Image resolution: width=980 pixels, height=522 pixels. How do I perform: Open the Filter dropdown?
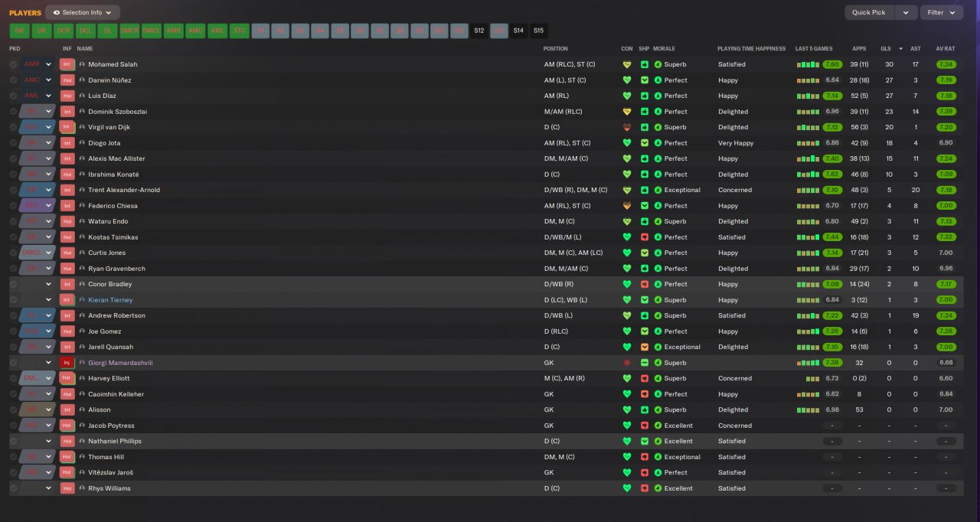click(942, 12)
